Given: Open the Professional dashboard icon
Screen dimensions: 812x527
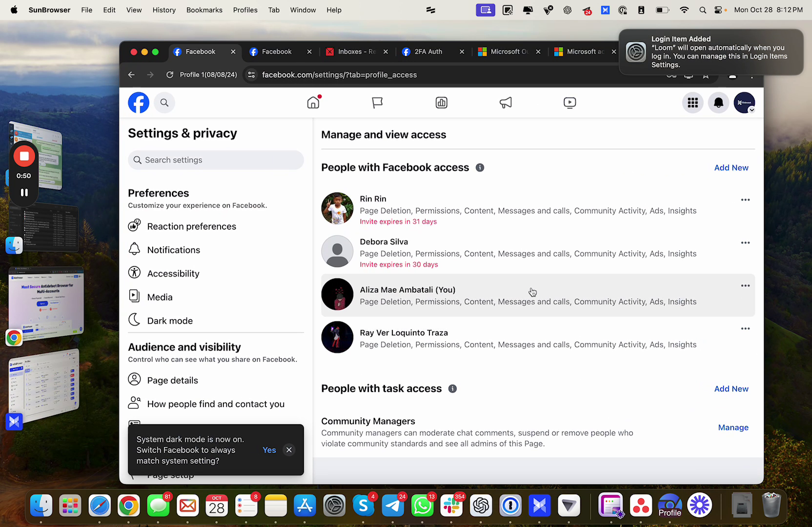Looking at the screenshot, I should [x=442, y=102].
